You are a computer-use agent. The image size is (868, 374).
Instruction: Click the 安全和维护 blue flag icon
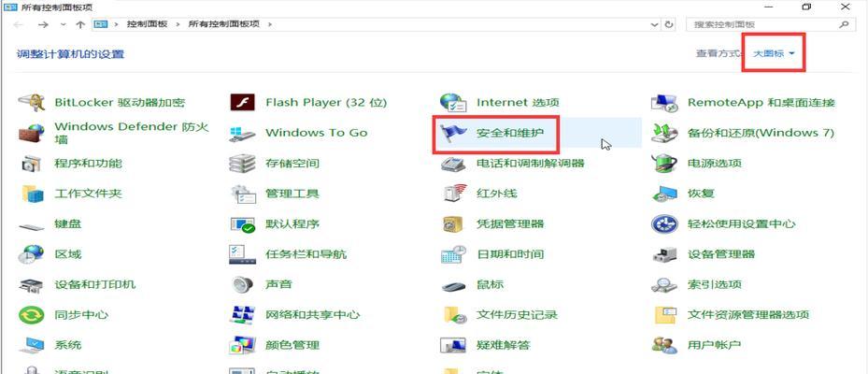453,133
